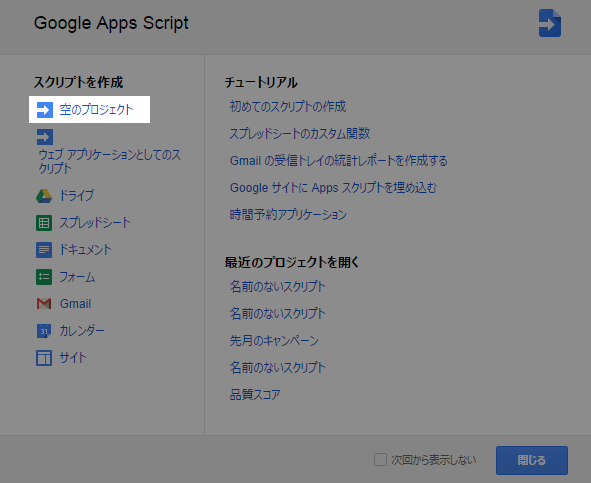
Task: Click the green form icon
Action: click(x=44, y=277)
